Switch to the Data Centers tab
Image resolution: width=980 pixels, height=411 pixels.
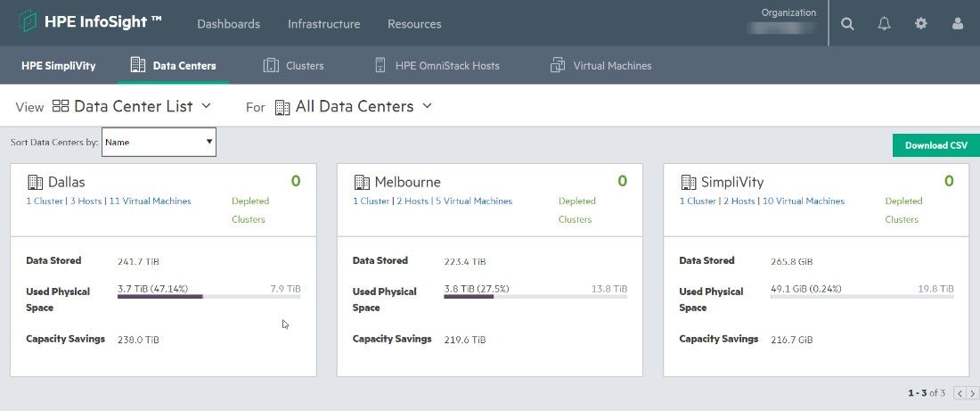(x=173, y=65)
